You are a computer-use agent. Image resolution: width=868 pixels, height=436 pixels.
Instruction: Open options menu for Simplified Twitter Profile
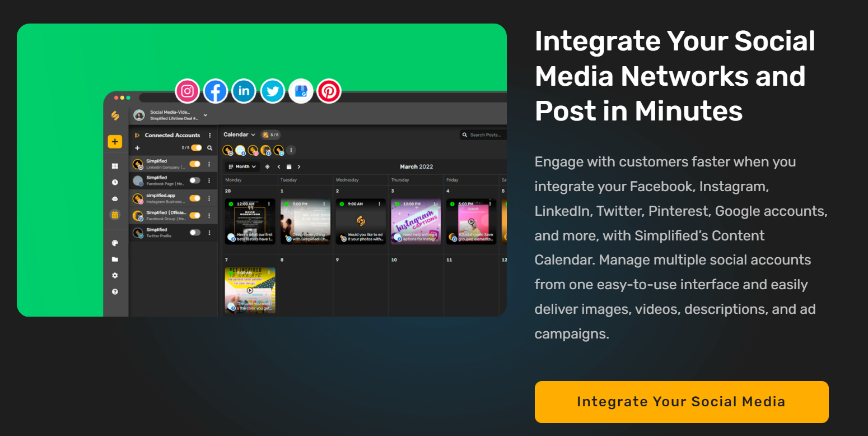(x=209, y=233)
